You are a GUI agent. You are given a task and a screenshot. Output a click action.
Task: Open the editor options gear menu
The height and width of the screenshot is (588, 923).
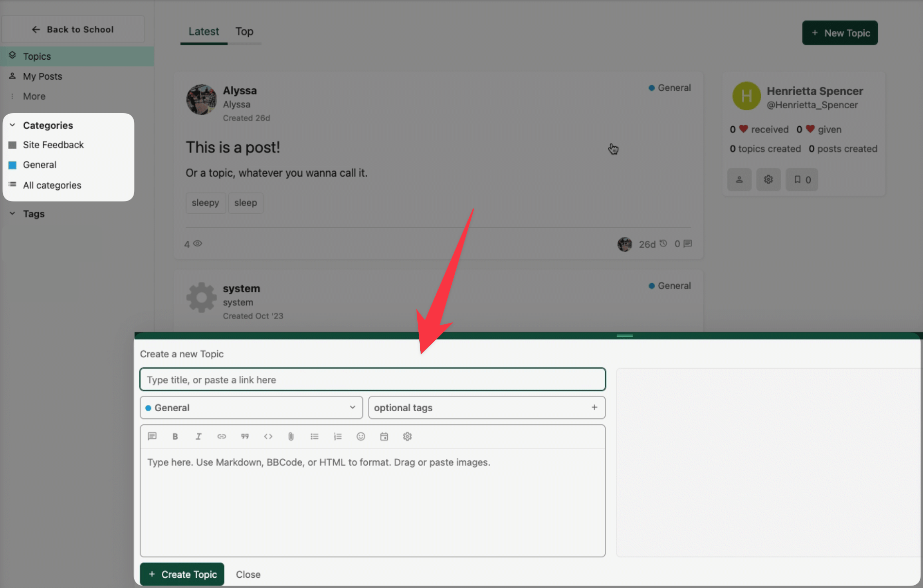[407, 437]
